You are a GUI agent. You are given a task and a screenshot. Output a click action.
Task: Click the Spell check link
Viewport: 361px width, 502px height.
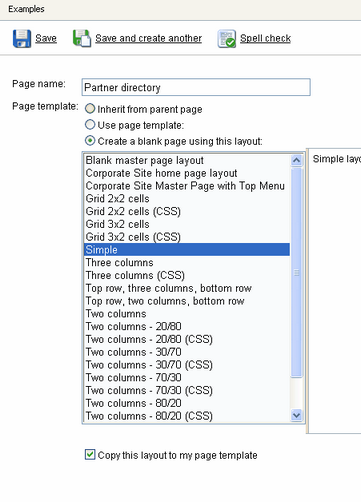coord(265,38)
